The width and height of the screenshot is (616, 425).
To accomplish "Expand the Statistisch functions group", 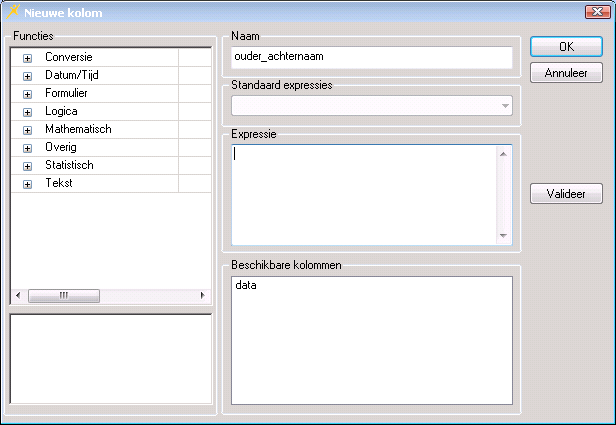I will (27, 166).
